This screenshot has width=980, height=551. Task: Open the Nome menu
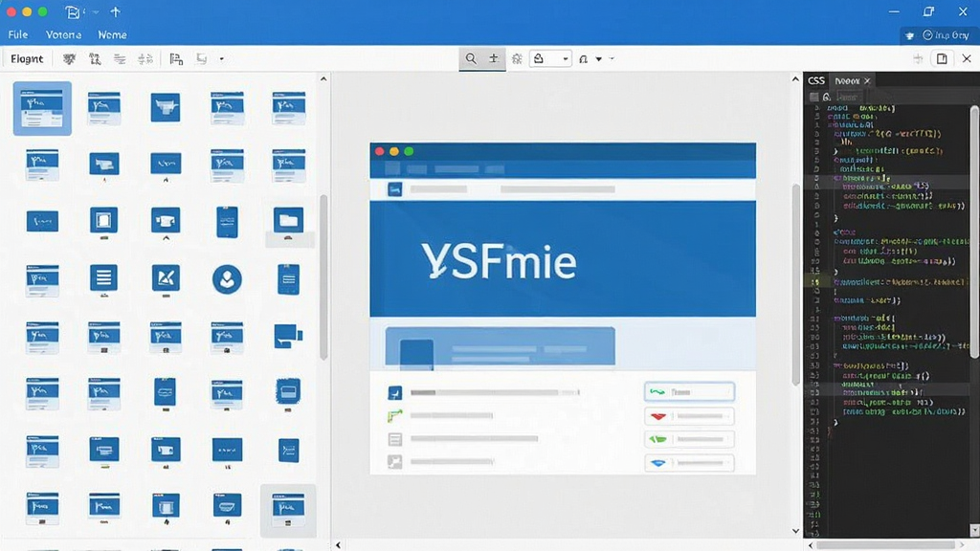point(113,35)
